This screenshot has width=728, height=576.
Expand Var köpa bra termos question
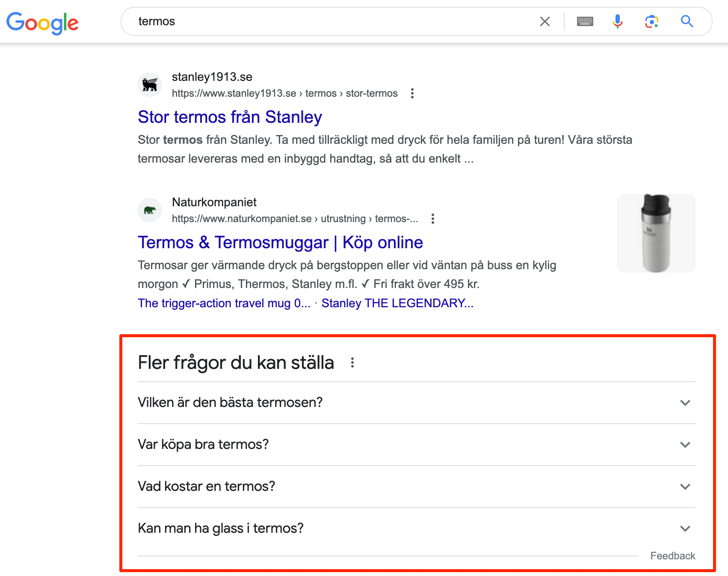click(416, 445)
